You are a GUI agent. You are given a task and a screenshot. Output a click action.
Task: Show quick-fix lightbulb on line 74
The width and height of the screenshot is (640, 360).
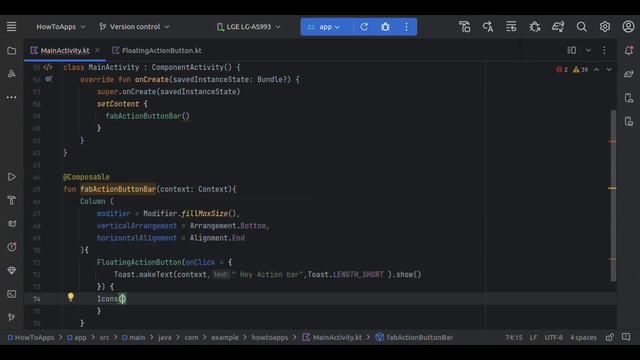(x=71, y=297)
